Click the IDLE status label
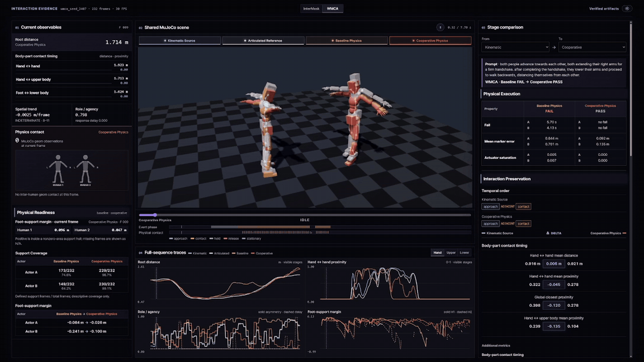The height and width of the screenshot is (362, 644). tap(305, 220)
